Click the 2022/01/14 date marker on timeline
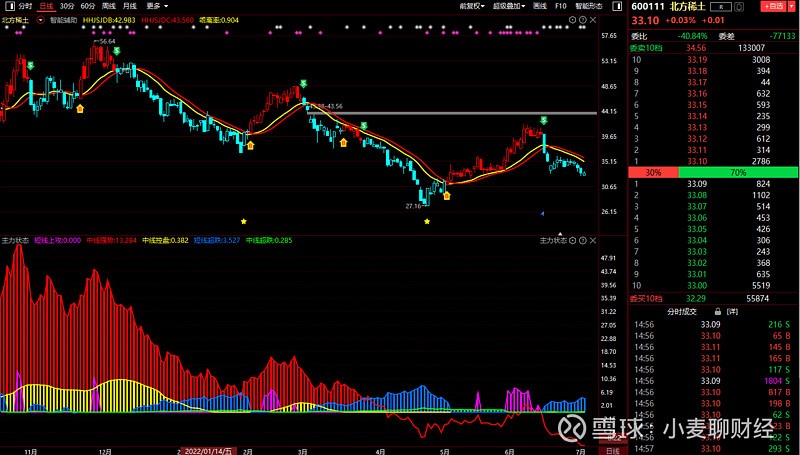The width and height of the screenshot is (800, 455). (207, 450)
